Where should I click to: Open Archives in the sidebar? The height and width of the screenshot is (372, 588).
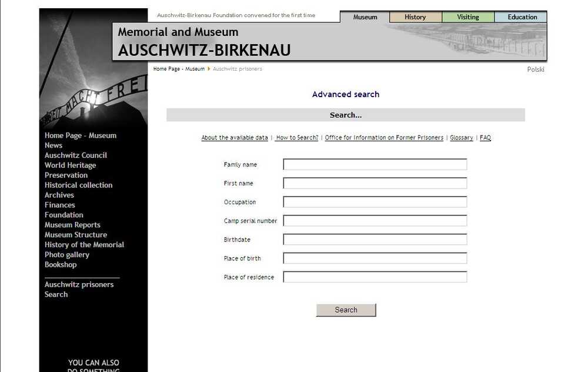[59, 195]
